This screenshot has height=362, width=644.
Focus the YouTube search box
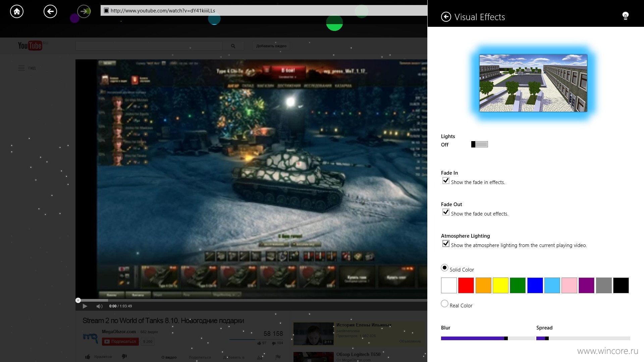coord(149,46)
